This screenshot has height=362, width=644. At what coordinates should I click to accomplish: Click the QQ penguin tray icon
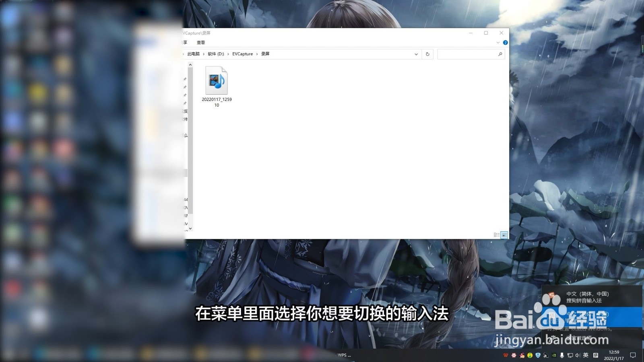522,355
